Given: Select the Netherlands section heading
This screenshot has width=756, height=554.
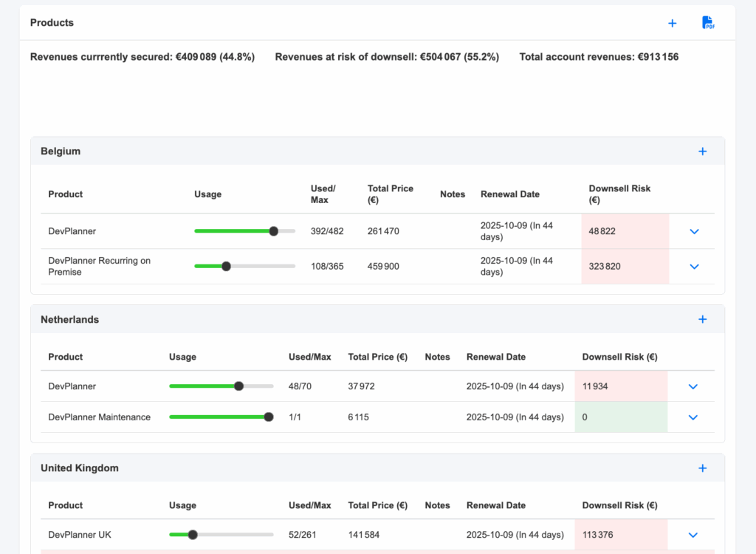Looking at the screenshot, I should click(x=70, y=319).
